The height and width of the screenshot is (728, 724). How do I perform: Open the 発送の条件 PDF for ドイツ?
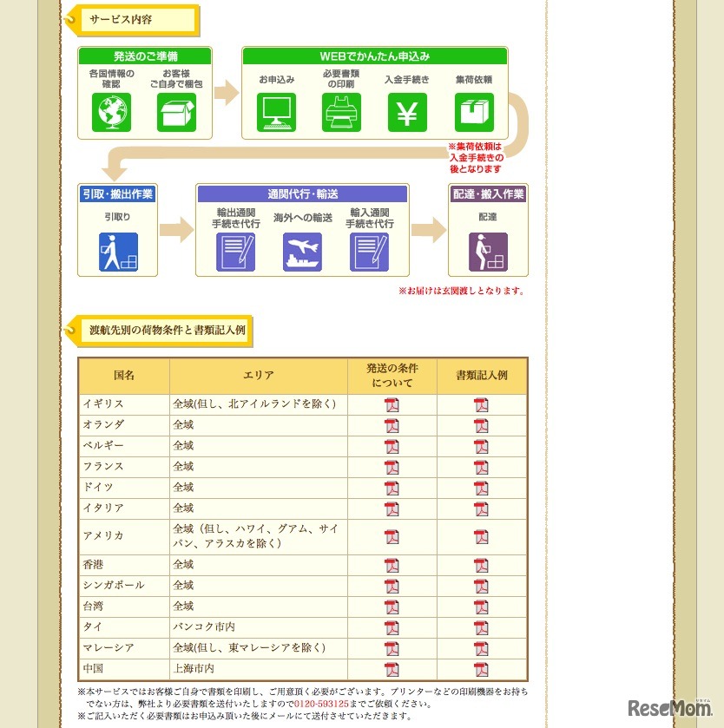coord(392,489)
